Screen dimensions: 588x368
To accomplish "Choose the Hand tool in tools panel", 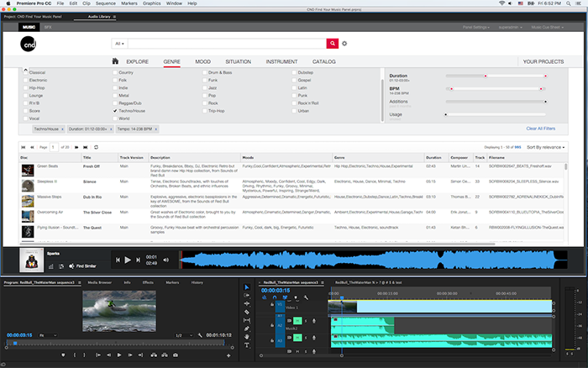I will click(246, 337).
